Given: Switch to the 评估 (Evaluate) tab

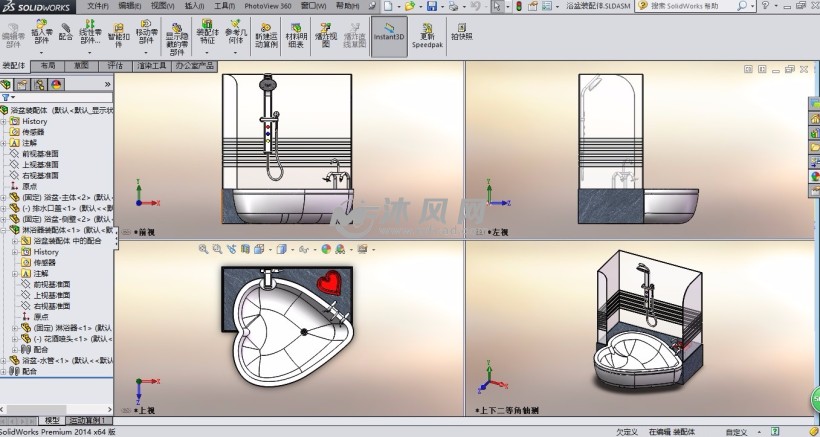Looking at the screenshot, I should (x=115, y=66).
